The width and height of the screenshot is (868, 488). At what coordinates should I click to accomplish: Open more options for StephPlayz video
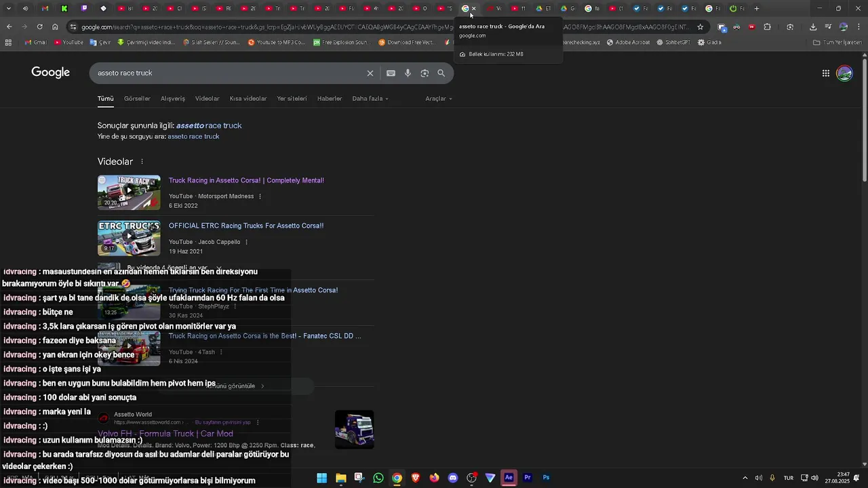click(235, 306)
